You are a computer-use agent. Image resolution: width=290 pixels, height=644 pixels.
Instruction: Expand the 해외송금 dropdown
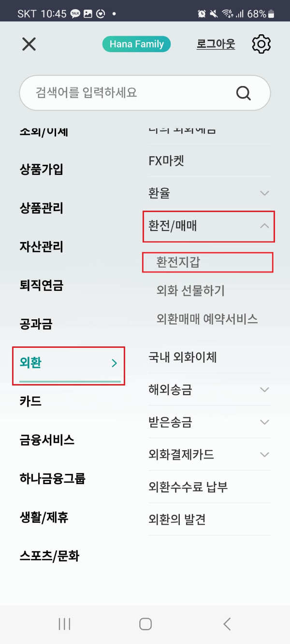point(264,389)
